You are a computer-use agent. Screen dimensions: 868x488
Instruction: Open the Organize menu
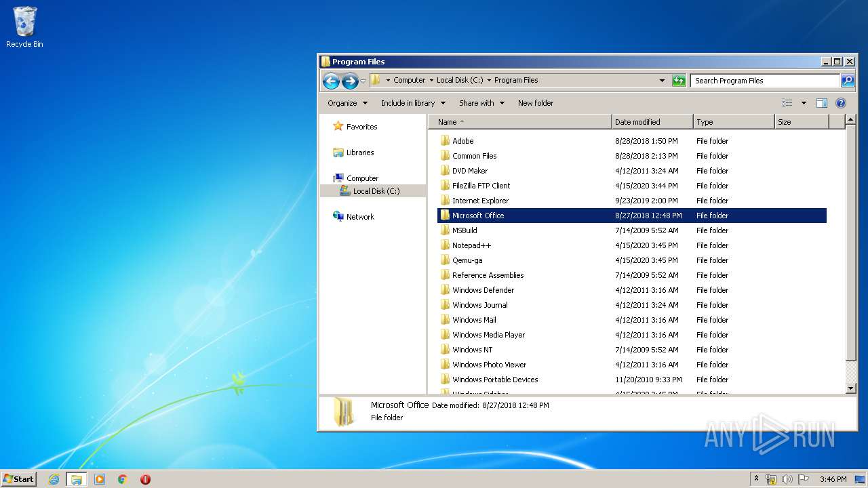pos(347,103)
